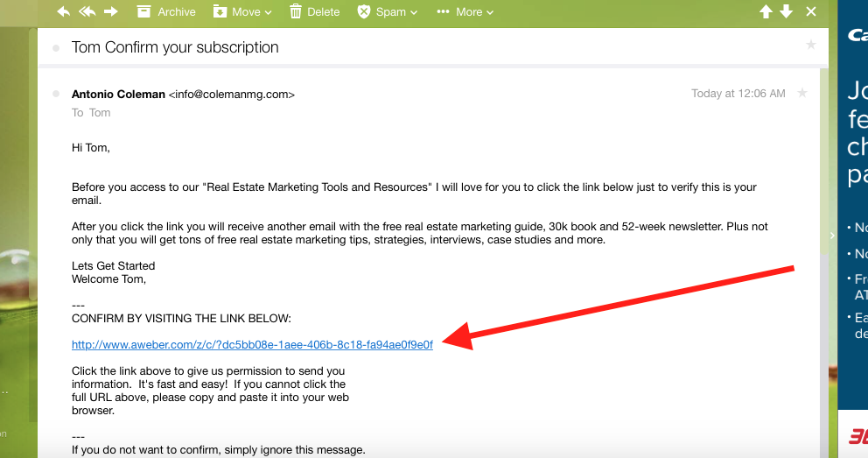The height and width of the screenshot is (458, 868).
Task: Open the Spam dropdown menu
Action: (x=388, y=11)
